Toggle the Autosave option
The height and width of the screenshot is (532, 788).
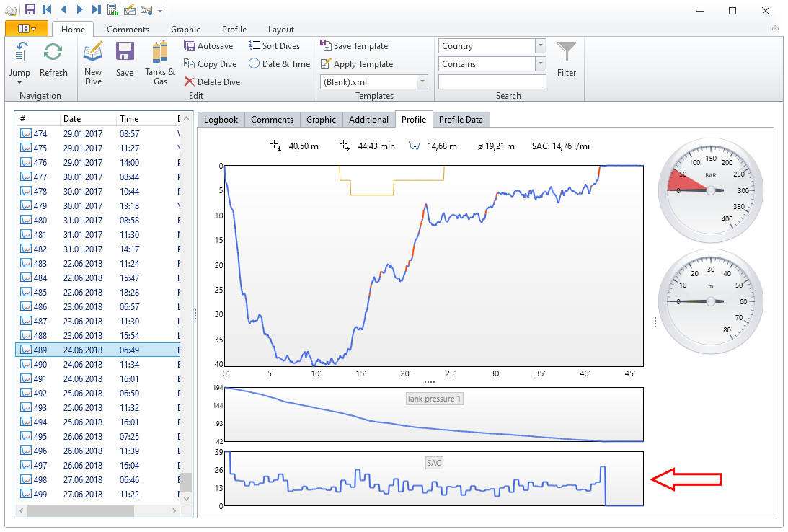[x=208, y=46]
